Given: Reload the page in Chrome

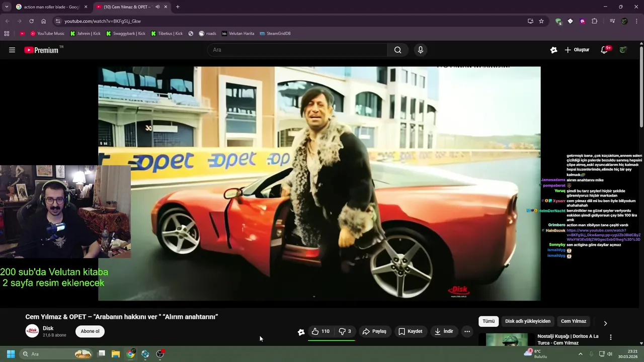Looking at the screenshot, I should click(x=31, y=21).
